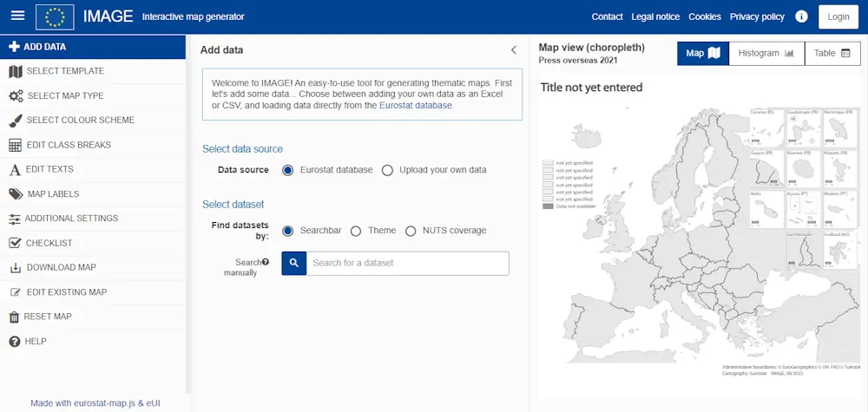Viewport: 868px width, 412px height.
Task: Click the plus icon beside ADD DATA
Action: coord(15,47)
